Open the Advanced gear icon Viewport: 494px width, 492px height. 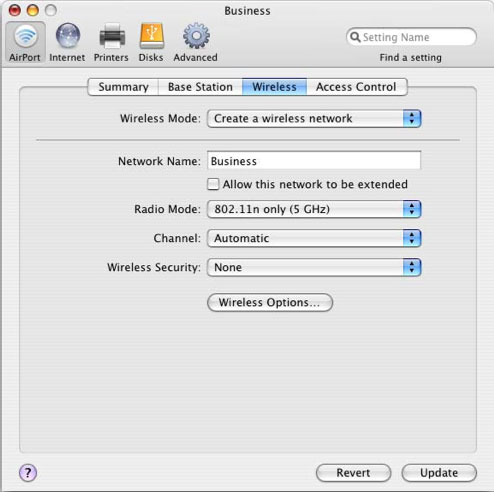[x=196, y=36]
